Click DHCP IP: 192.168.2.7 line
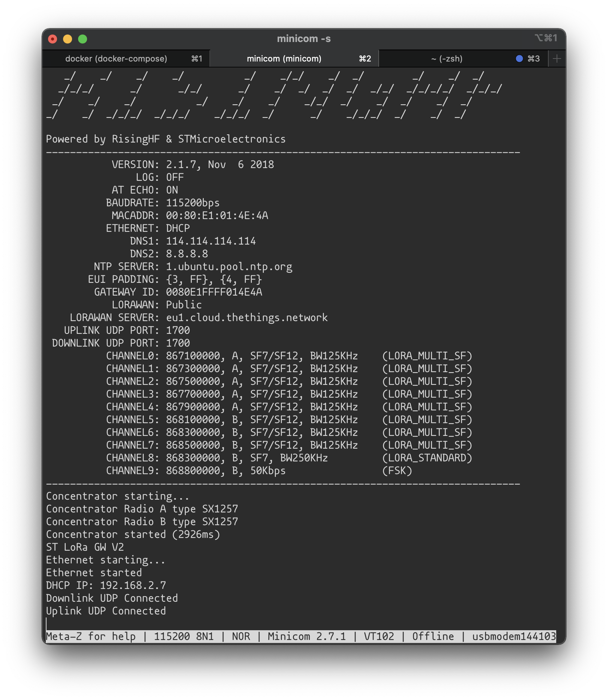This screenshot has width=608, height=700. pyautogui.click(x=106, y=586)
